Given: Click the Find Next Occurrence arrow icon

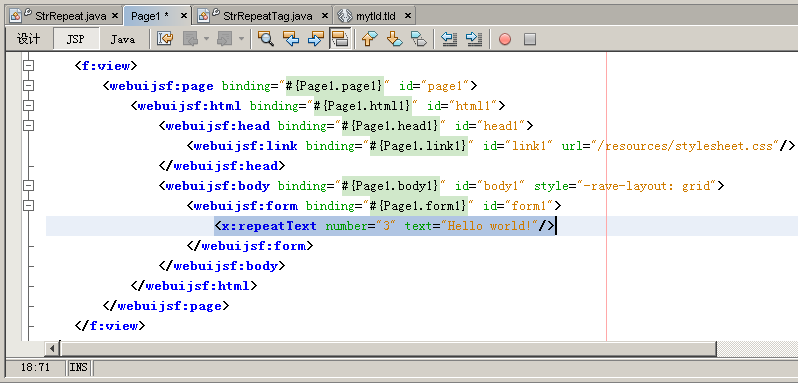Looking at the screenshot, I should tap(316, 39).
